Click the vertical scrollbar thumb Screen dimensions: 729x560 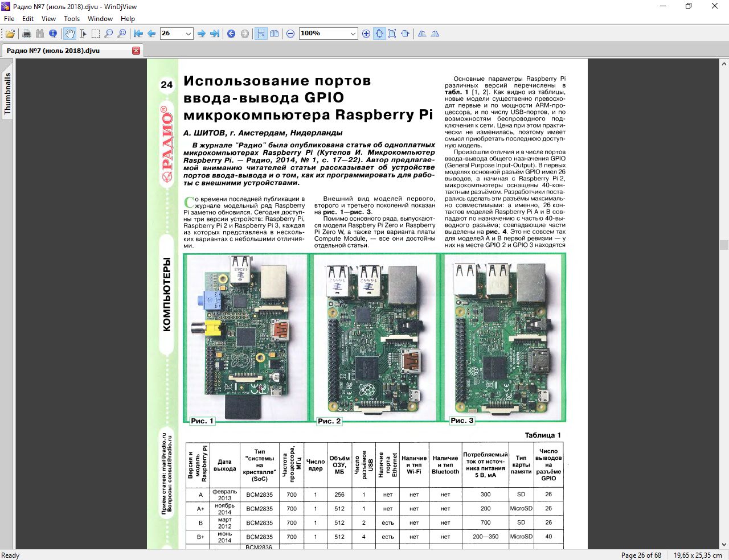724,245
